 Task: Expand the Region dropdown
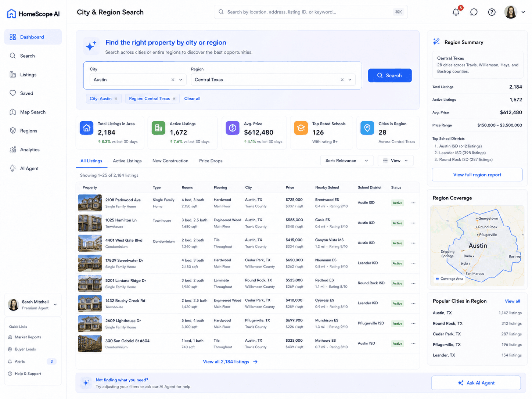[350, 80]
